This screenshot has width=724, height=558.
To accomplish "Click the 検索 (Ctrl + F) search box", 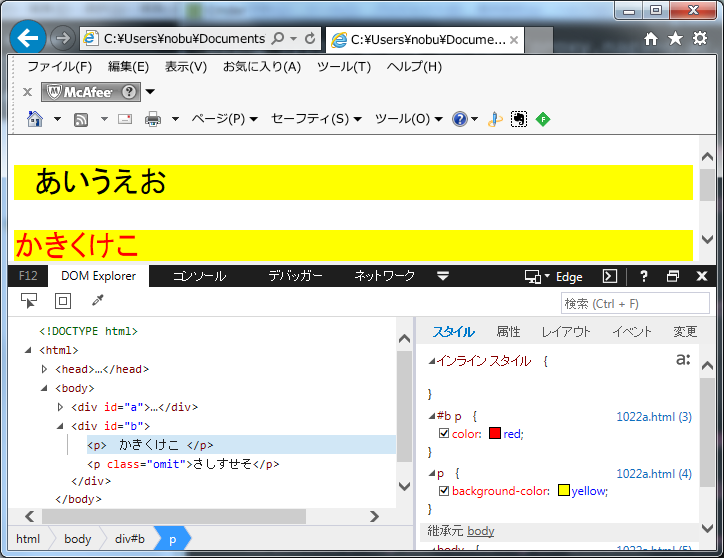I will click(635, 303).
